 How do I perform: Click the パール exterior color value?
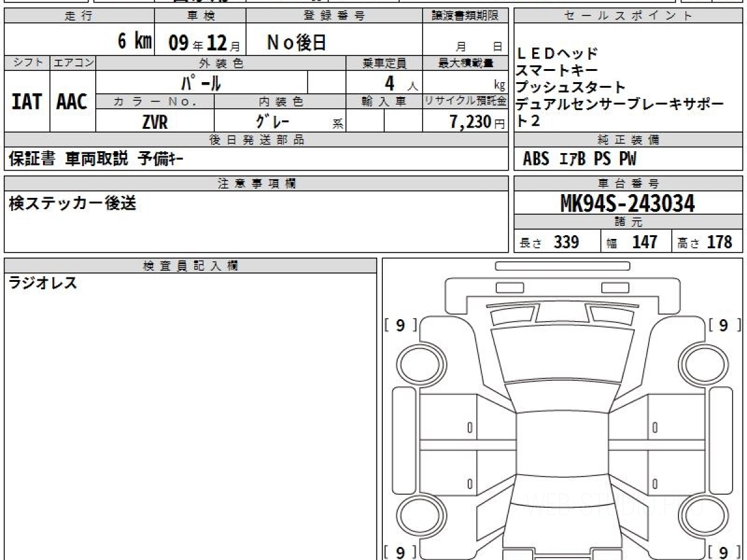[201, 83]
